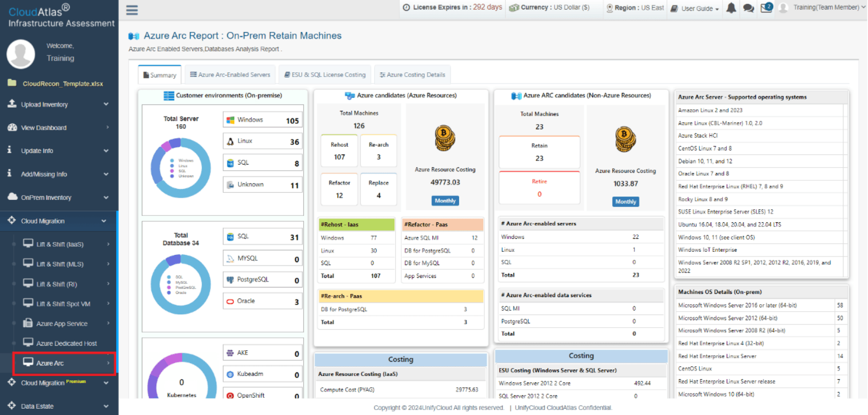Switch to the Summary tab
868x415 pixels.
pos(159,75)
